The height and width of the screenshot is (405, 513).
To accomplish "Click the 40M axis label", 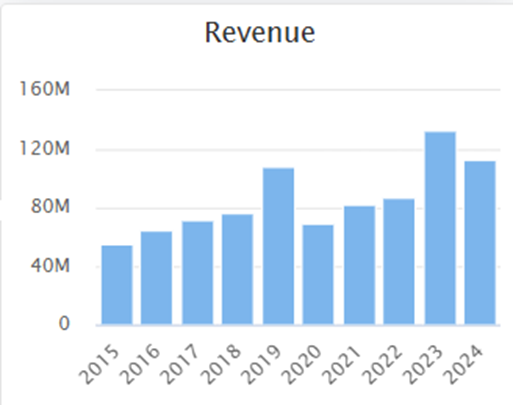I will click(x=50, y=266).
